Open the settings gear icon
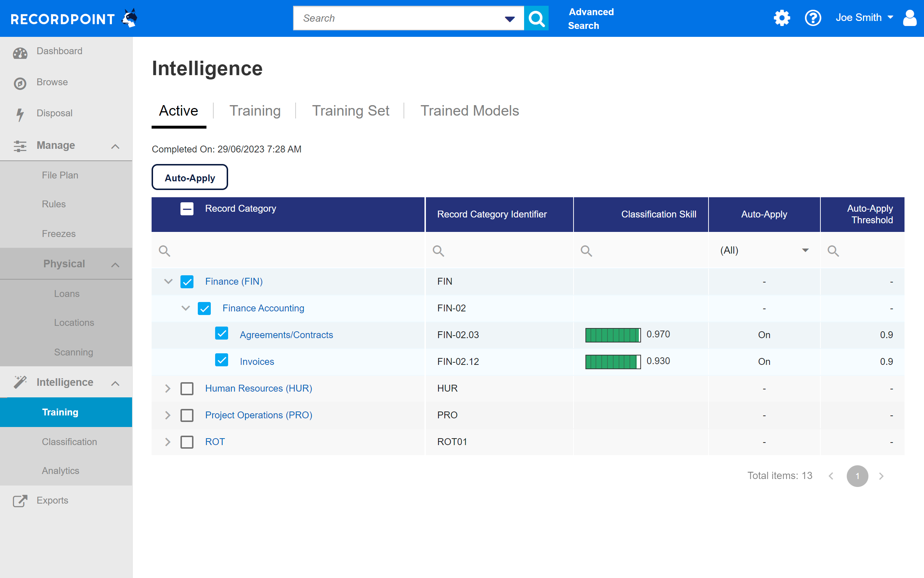924x578 pixels. click(781, 18)
